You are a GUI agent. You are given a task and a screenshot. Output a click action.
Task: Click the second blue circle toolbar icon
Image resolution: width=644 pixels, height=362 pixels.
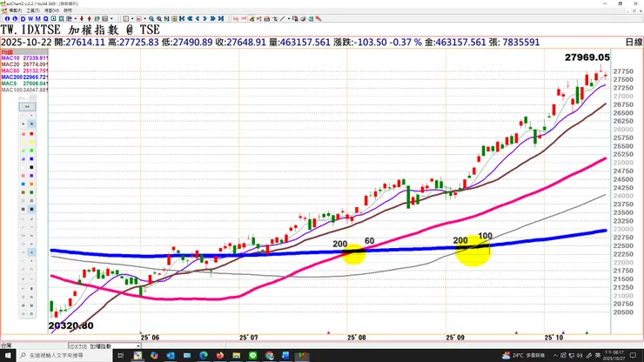(15, 19)
